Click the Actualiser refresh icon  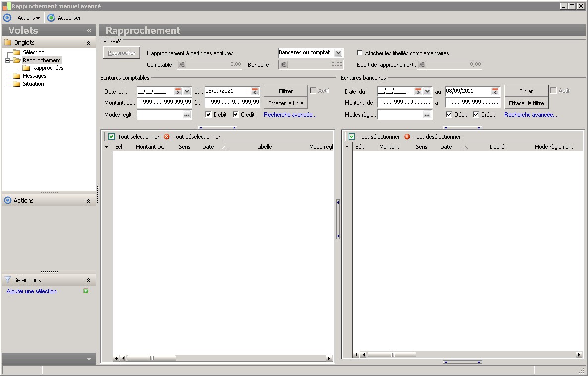click(51, 18)
